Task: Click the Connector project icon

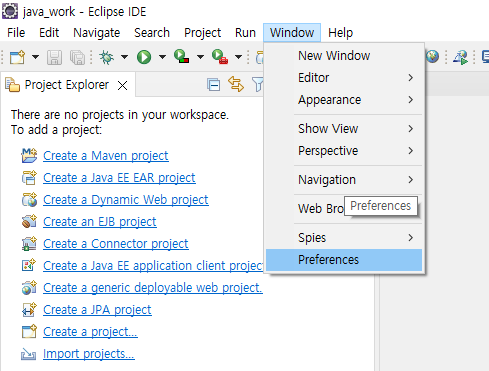Action: tap(29, 243)
